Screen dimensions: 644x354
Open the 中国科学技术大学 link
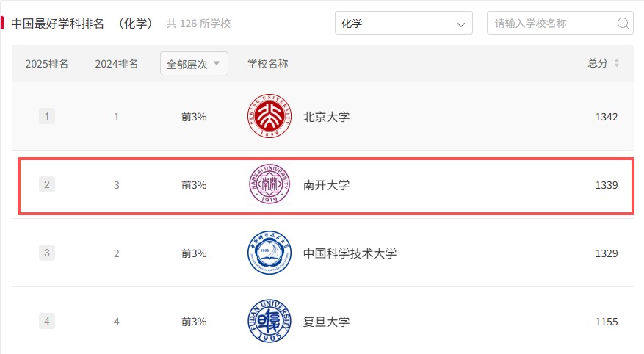coord(350,253)
